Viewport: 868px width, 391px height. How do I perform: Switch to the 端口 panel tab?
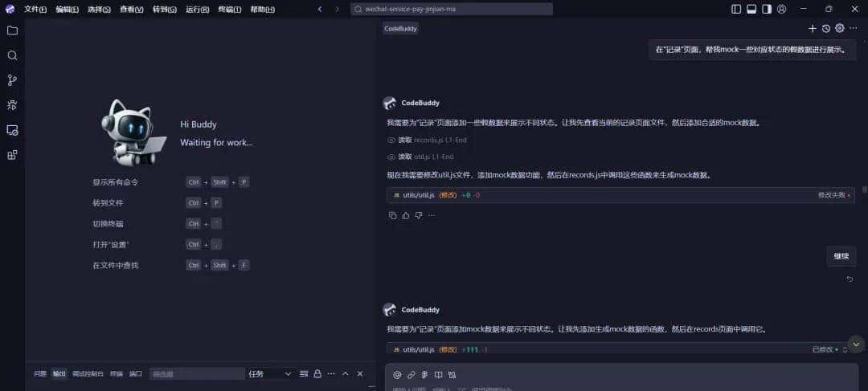(136, 374)
